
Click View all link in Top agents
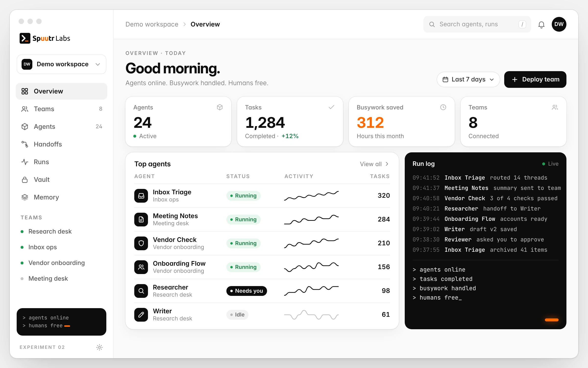point(374,164)
